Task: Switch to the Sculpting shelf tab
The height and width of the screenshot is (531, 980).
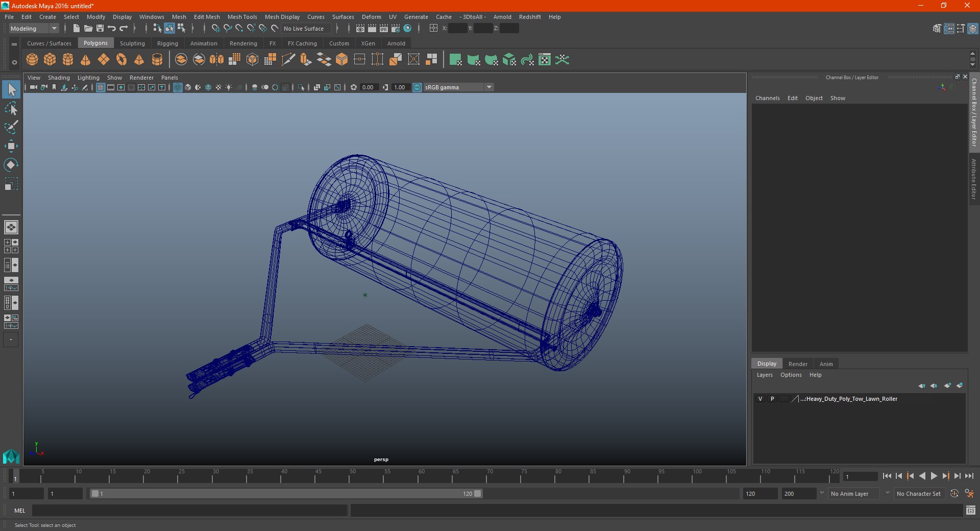Action: pos(132,43)
